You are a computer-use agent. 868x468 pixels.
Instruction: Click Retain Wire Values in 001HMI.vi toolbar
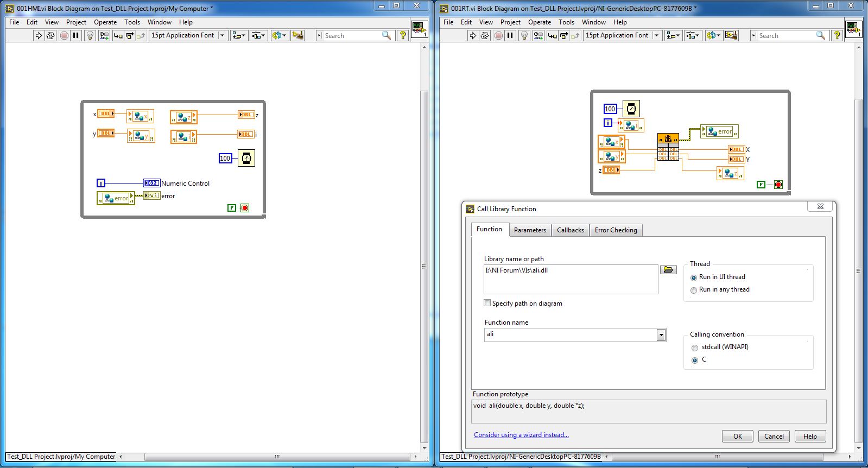[x=104, y=35]
